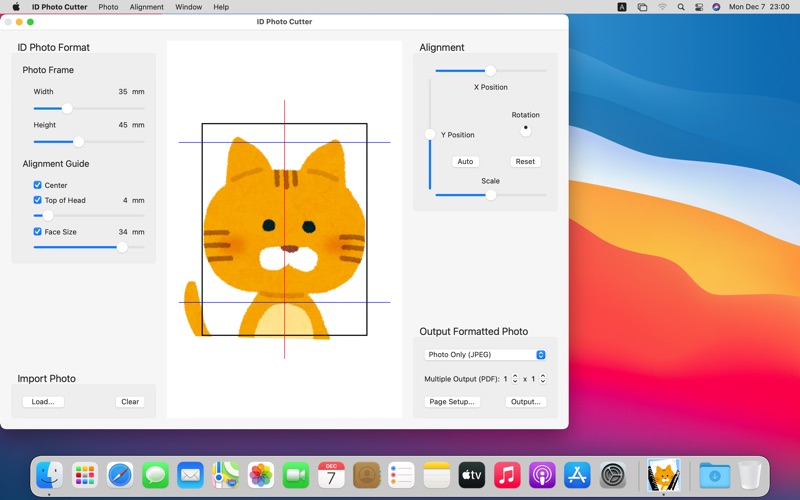The width and height of the screenshot is (800, 500).
Task: Click the Output... button
Action: 526,402
